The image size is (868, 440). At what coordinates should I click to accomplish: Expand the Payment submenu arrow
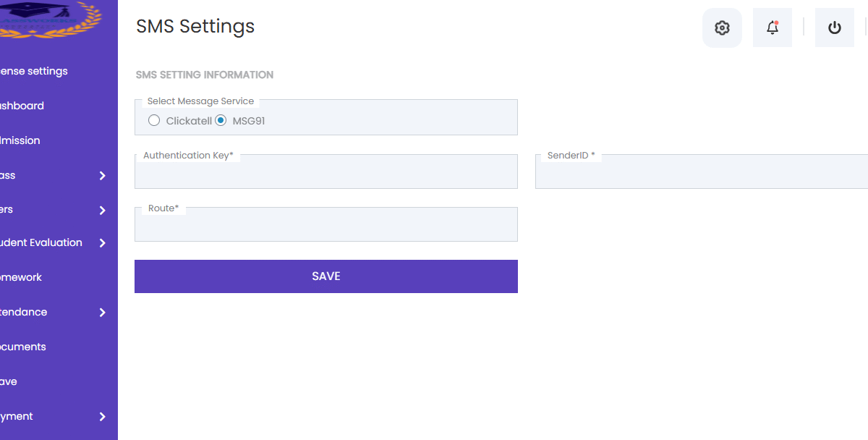pos(102,417)
